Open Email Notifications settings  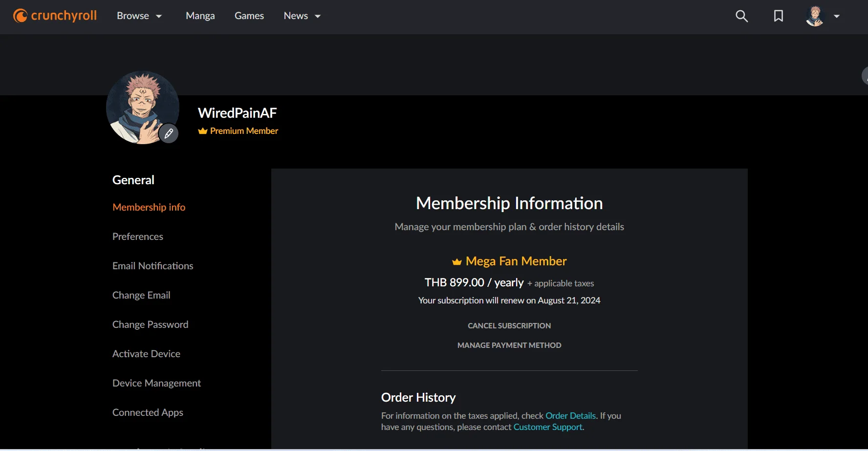click(153, 266)
